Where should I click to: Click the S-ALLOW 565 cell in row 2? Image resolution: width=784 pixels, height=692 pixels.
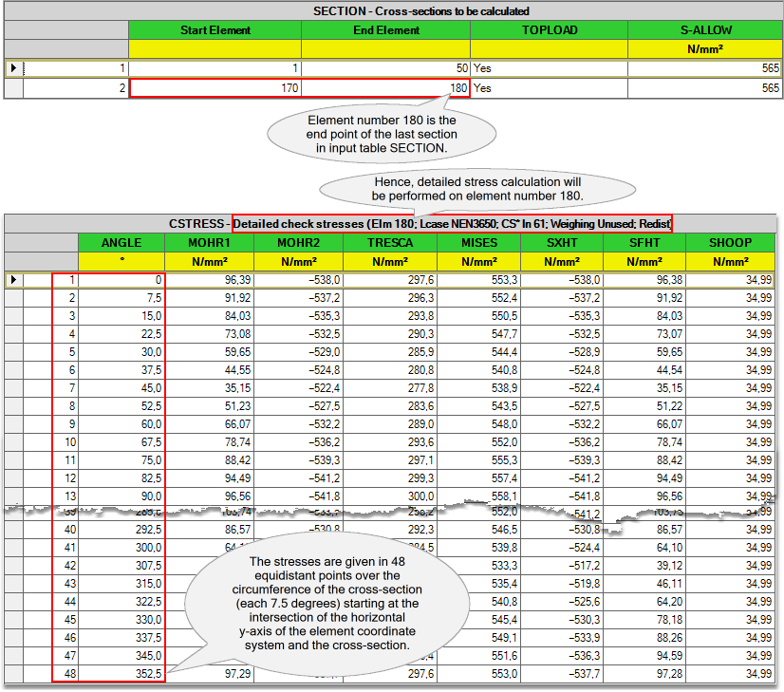pyautogui.click(x=705, y=88)
